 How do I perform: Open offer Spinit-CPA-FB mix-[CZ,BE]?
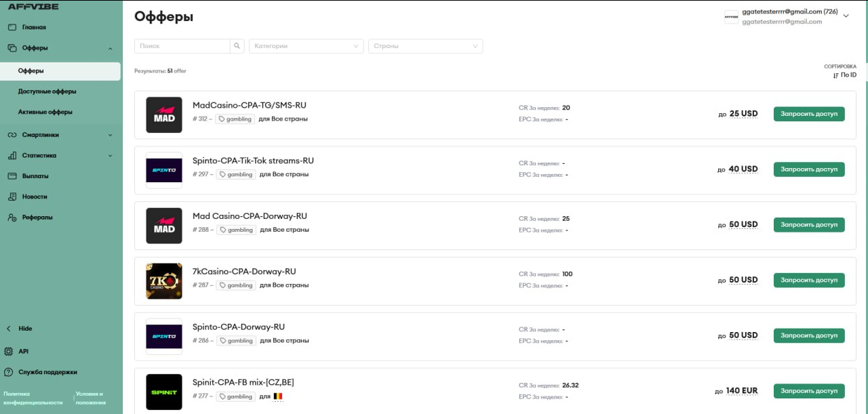coord(243,383)
